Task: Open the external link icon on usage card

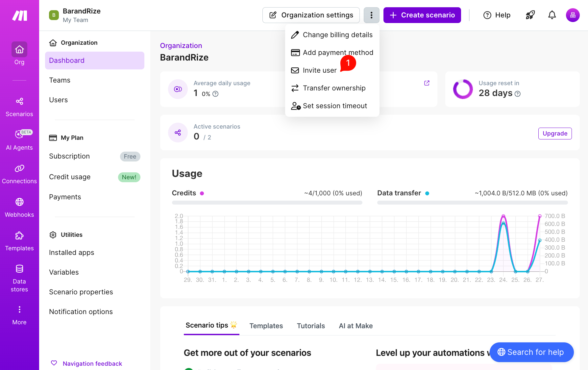Action: (x=427, y=83)
